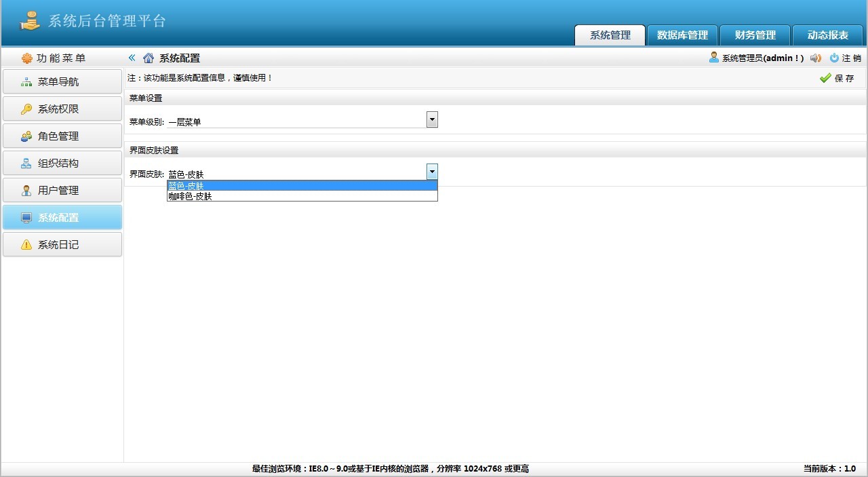
Task: Go to 组织结构 menu item
Action: coord(62,163)
